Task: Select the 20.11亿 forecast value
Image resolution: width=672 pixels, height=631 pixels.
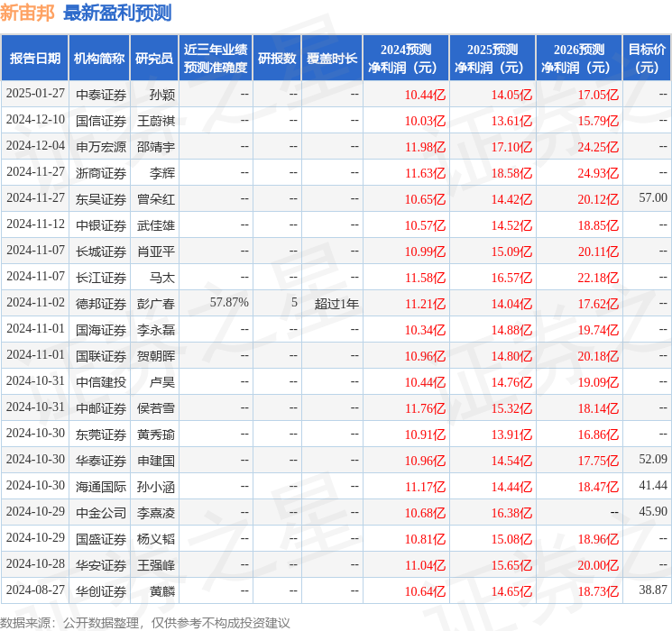Action: click(x=598, y=251)
